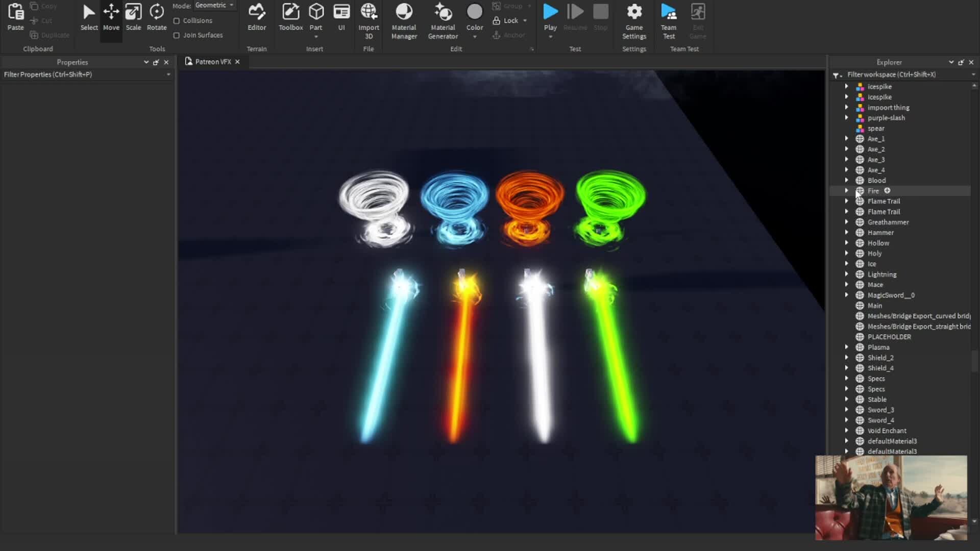Screen dimensions: 980x551
Task: Expand the Lightning item in Explorer
Action: click(846, 274)
